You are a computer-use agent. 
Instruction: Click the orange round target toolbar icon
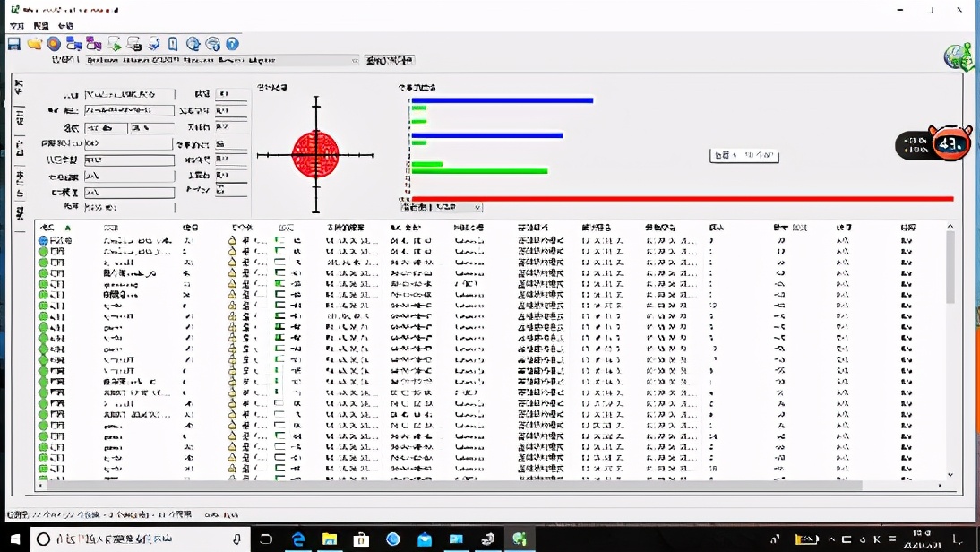[54, 44]
